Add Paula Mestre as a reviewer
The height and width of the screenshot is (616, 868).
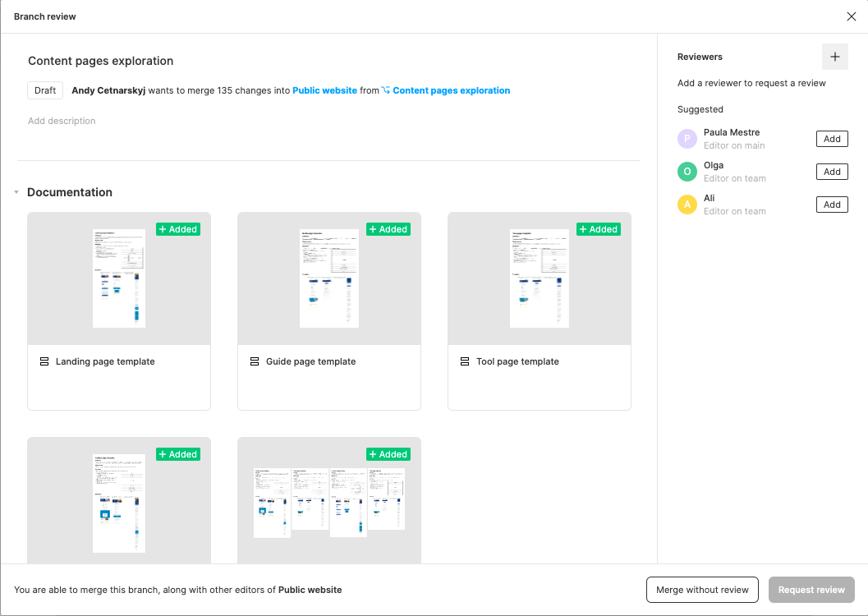(x=832, y=139)
